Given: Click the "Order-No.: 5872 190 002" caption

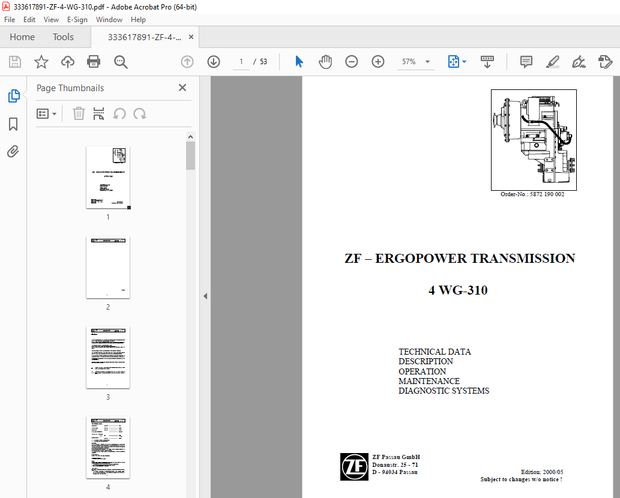Looking at the screenshot, I should (532, 194).
